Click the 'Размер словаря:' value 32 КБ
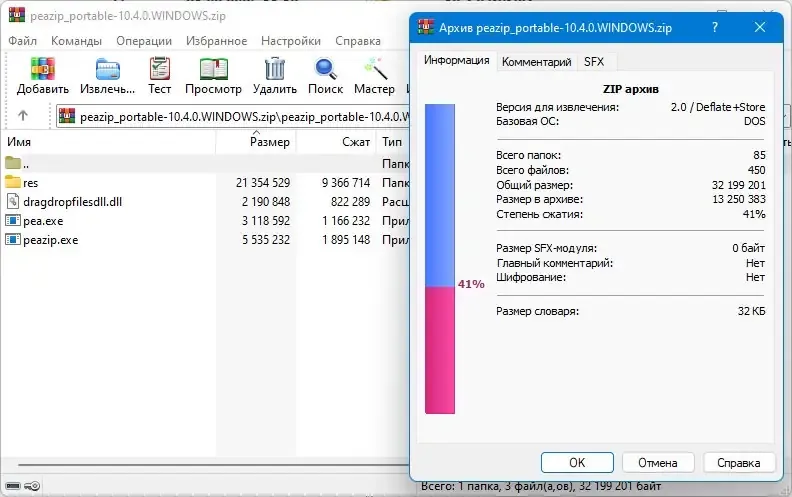 [x=751, y=311]
